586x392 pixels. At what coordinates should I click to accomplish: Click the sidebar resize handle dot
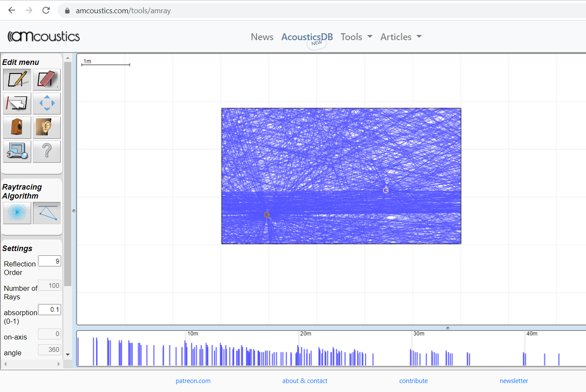point(74,211)
